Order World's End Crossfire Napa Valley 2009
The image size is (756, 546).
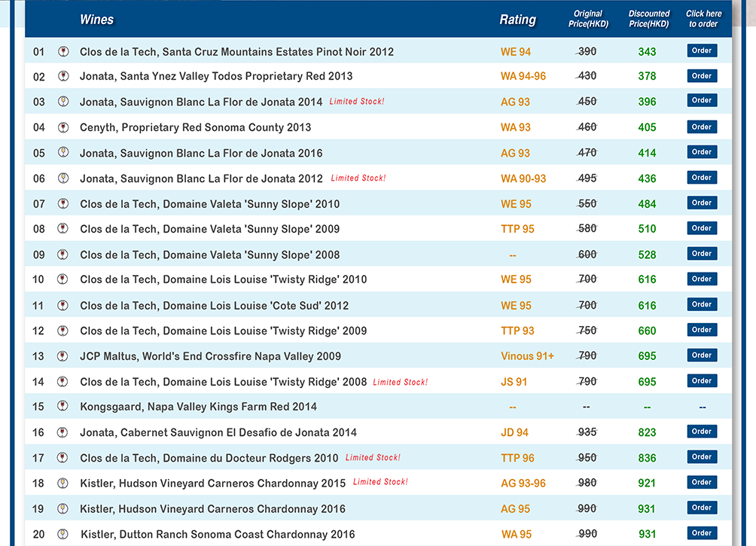coord(702,355)
